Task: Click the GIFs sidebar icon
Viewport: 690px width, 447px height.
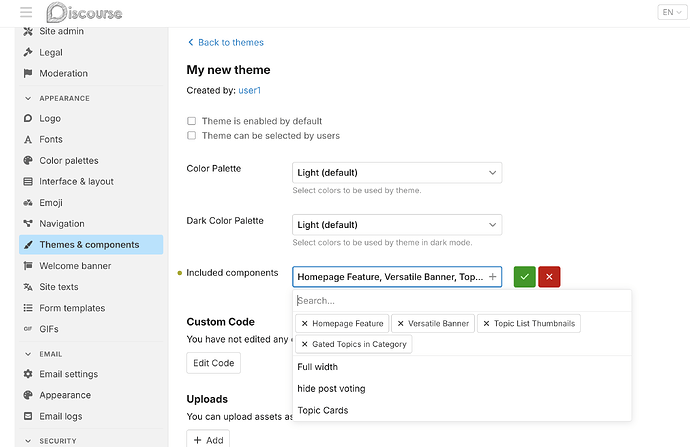Action: 28,329
